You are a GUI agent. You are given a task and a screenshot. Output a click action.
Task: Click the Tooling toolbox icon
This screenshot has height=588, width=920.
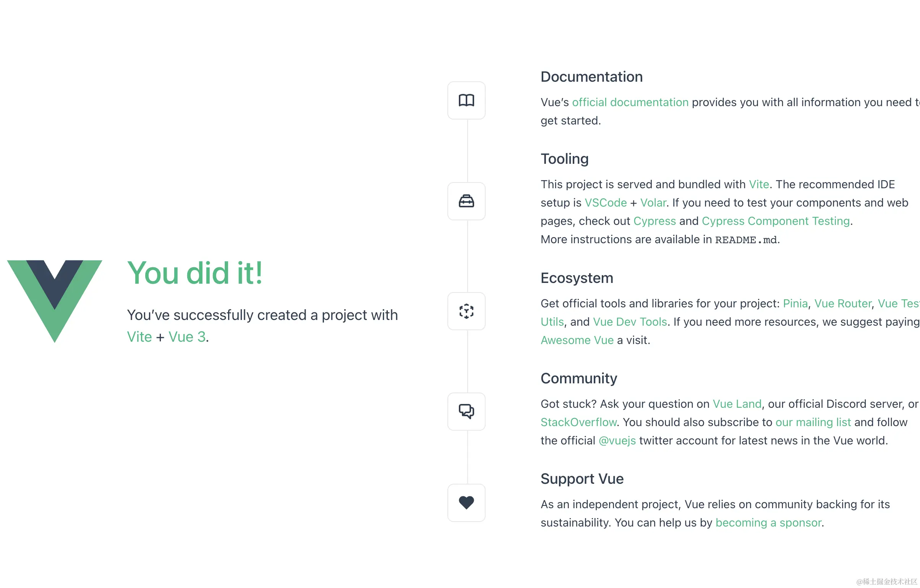tap(466, 201)
